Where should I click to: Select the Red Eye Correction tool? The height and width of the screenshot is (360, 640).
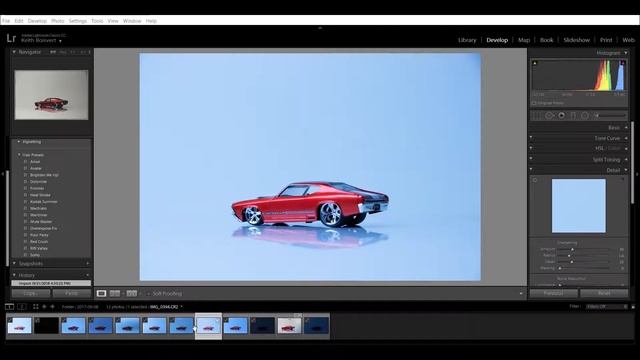562,116
